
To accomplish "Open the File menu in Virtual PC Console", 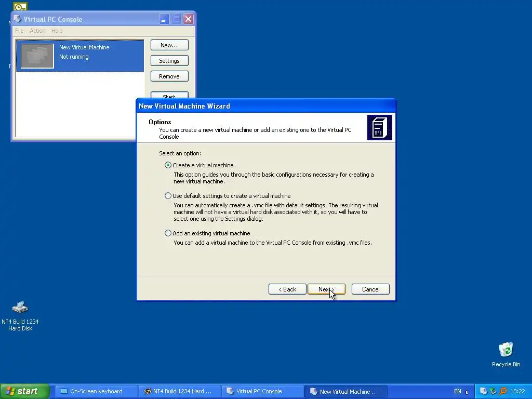I will click(x=19, y=31).
